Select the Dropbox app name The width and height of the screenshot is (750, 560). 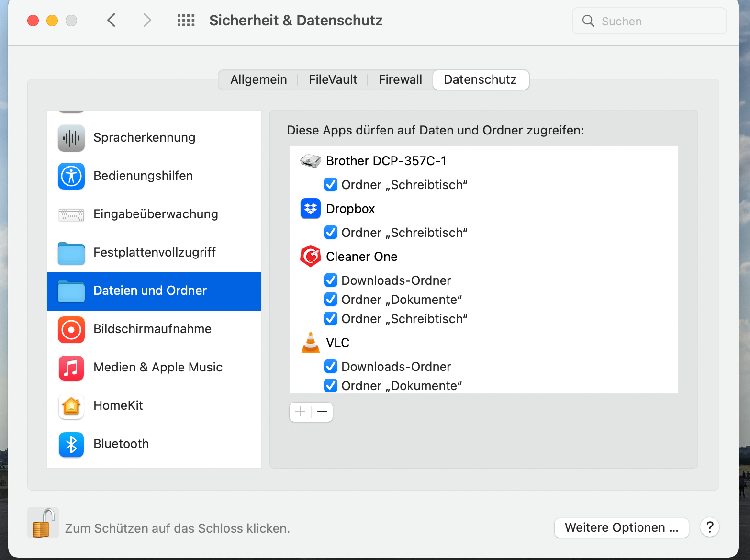(x=350, y=209)
